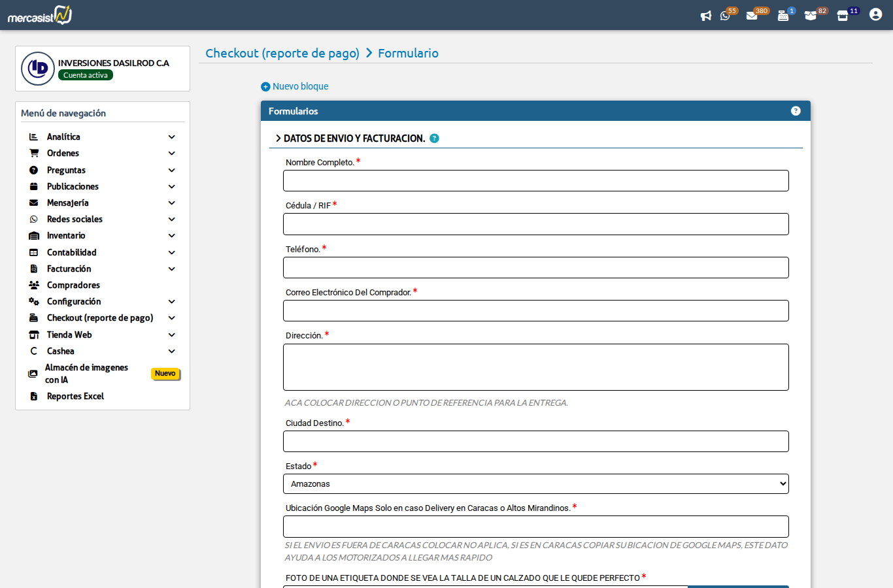Open Reportes Excel from the sidebar

pyautogui.click(x=75, y=396)
